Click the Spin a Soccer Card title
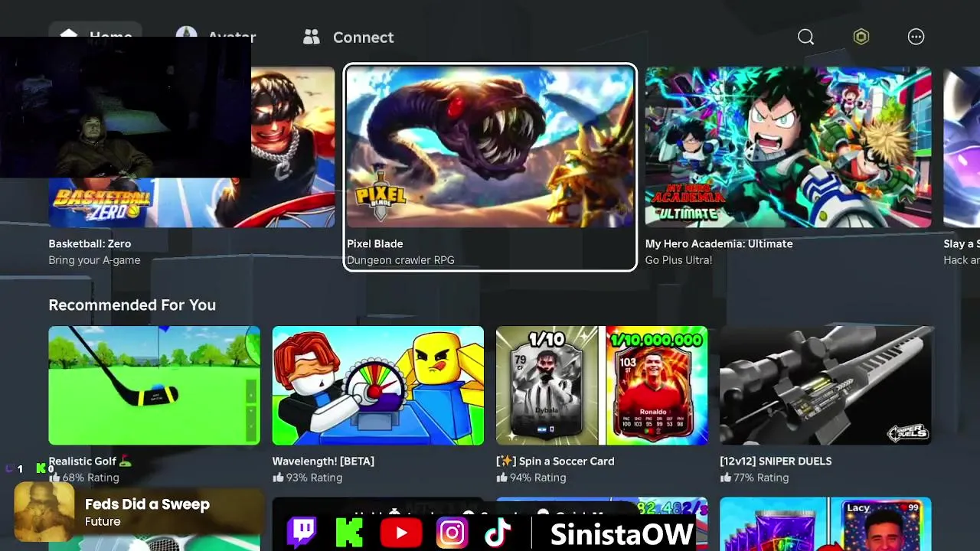The image size is (980, 551). 555,461
